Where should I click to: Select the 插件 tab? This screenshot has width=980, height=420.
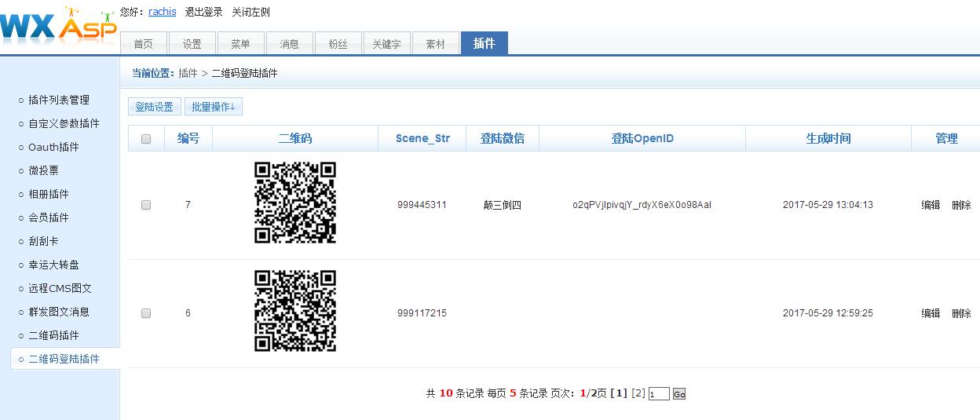coord(485,43)
